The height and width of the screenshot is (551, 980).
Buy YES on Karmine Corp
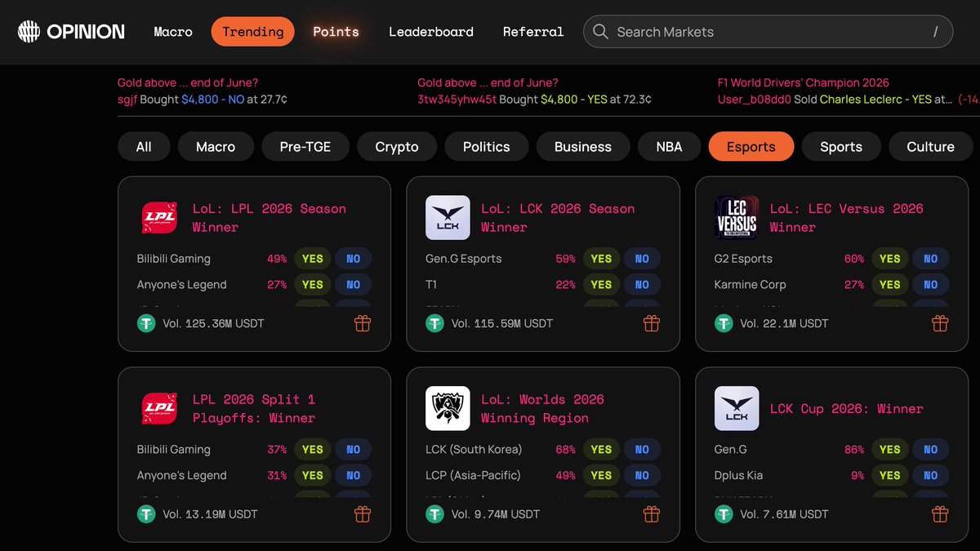coord(890,285)
